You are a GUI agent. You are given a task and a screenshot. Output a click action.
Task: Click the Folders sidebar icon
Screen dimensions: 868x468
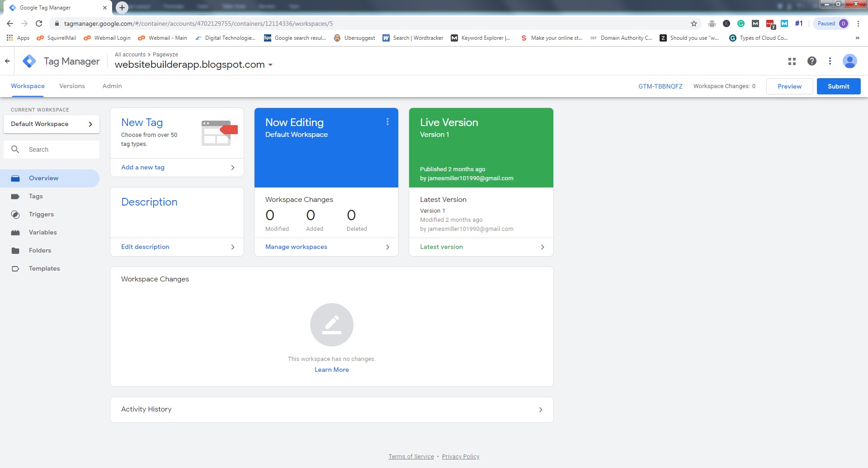pos(15,251)
